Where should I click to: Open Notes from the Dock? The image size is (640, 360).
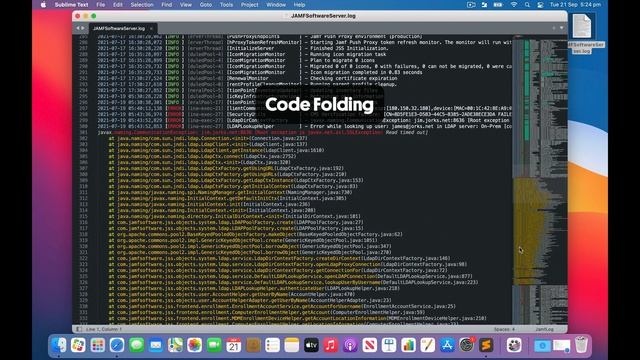tap(292, 345)
